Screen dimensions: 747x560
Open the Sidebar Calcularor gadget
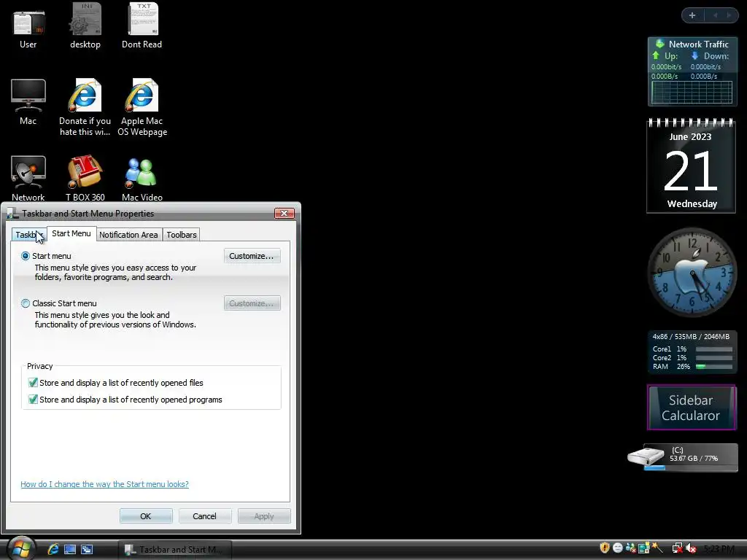[692, 408]
